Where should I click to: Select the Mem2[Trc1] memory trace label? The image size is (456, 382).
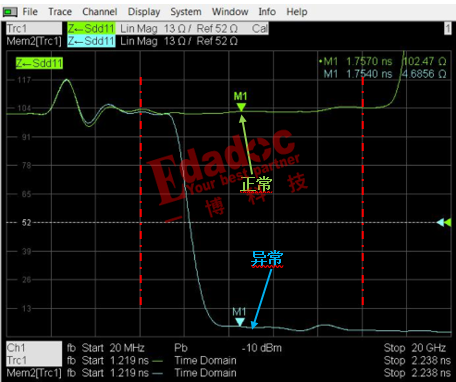point(34,41)
